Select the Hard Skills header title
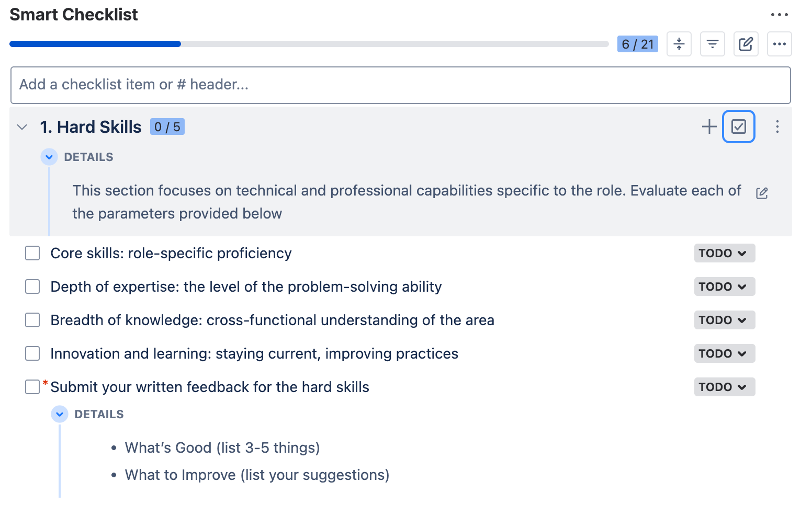 (91, 127)
